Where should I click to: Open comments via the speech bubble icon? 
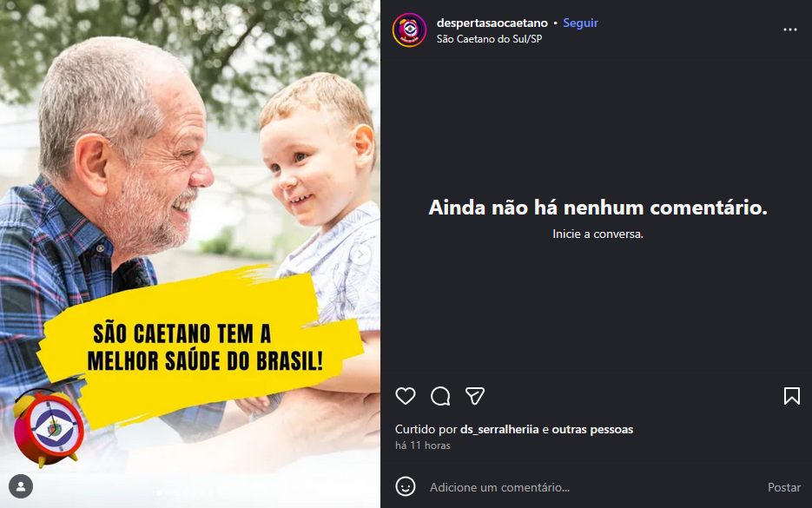click(x=440, y=396)
